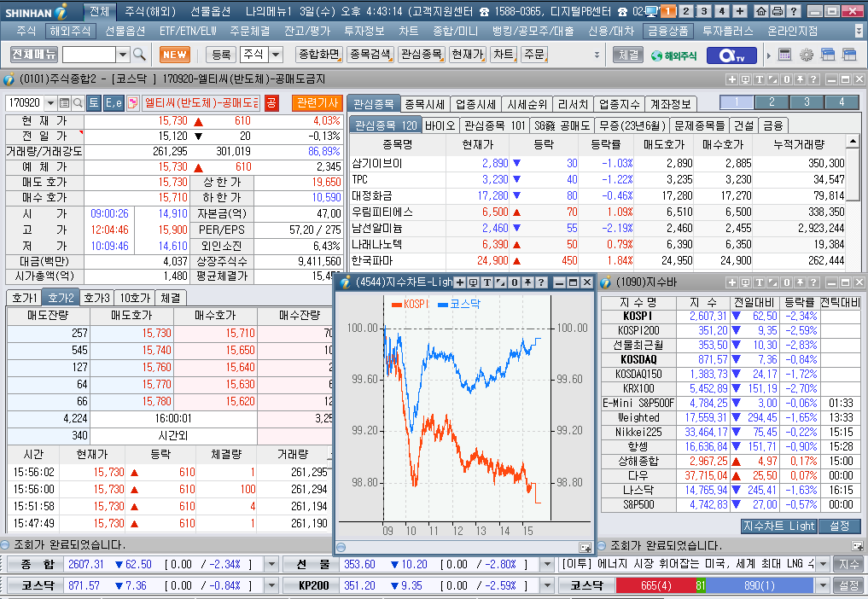Open the calculator icon in the toolbar

coord(784,55)
